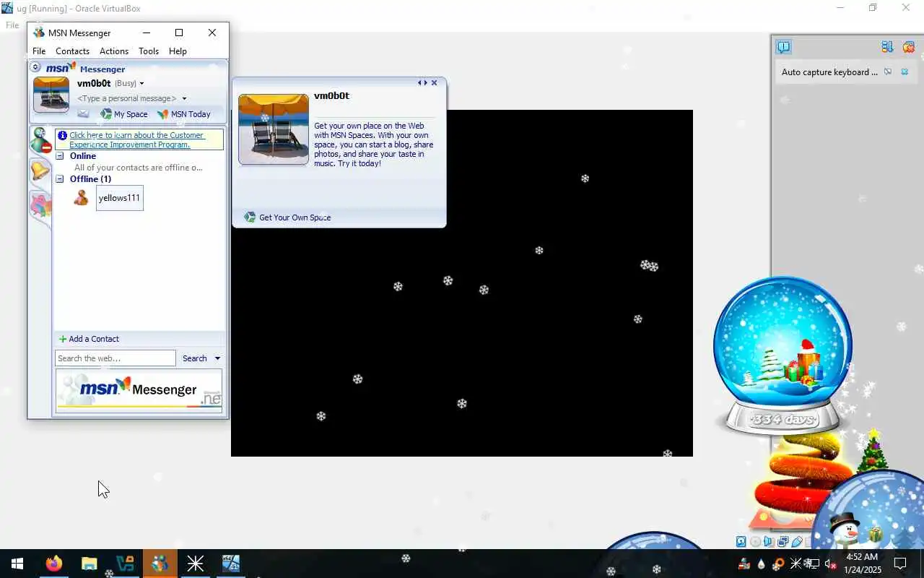Clear all VirtualBox notifications icon
The width and height of the screenshot is (924, 578).
click(x=908, y=47)
